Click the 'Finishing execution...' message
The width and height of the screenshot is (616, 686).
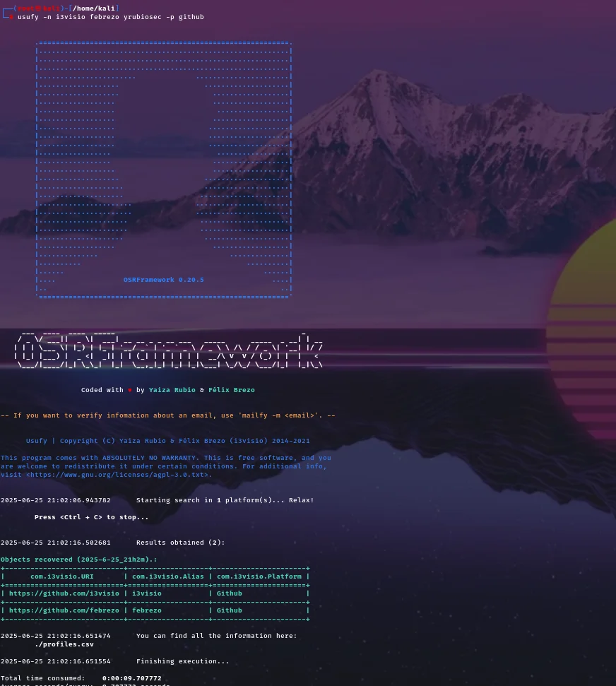click(183, 661)
